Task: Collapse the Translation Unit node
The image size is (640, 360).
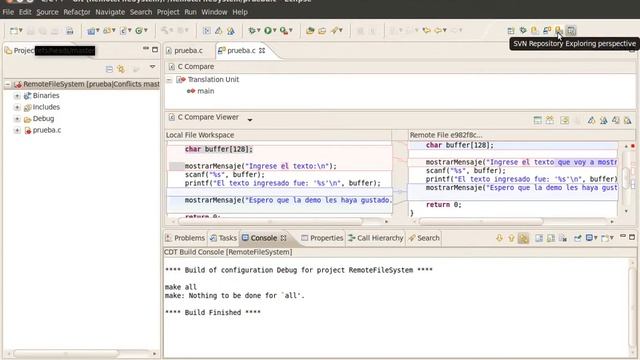Action: (169, 80)
